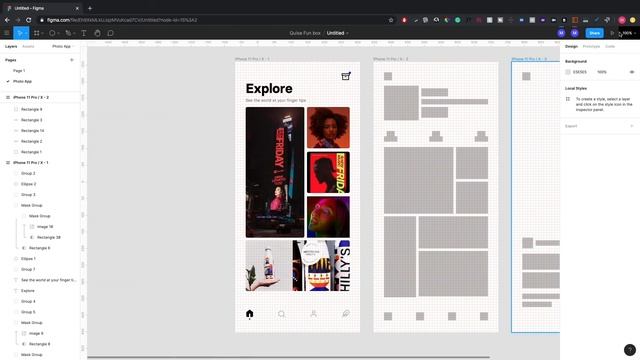Collapse the iPhone 11 Pro / X - 2 frame layer
Screen dimensions: 640x360
[8, 98]
